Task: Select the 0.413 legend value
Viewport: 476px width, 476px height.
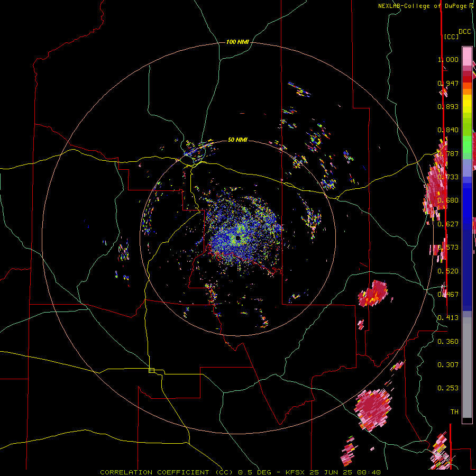Action: pos(448,318)
